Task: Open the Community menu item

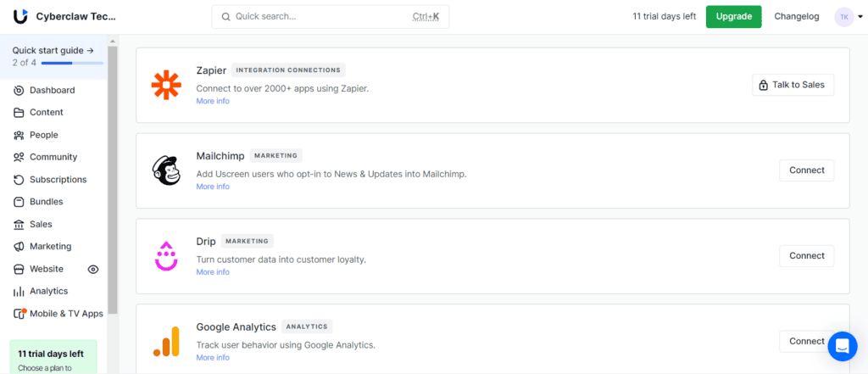Action: [x=54, y=158]
